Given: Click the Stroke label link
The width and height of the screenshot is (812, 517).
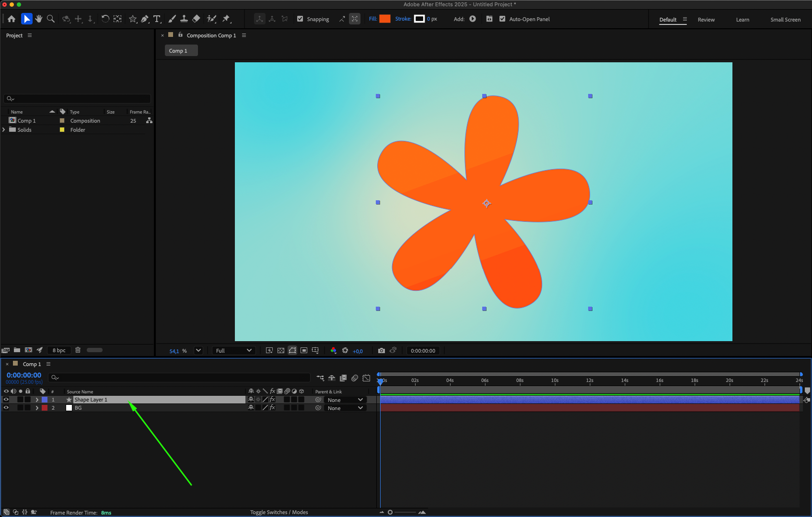Looking at the screenshot, I should tap(403, 19).
